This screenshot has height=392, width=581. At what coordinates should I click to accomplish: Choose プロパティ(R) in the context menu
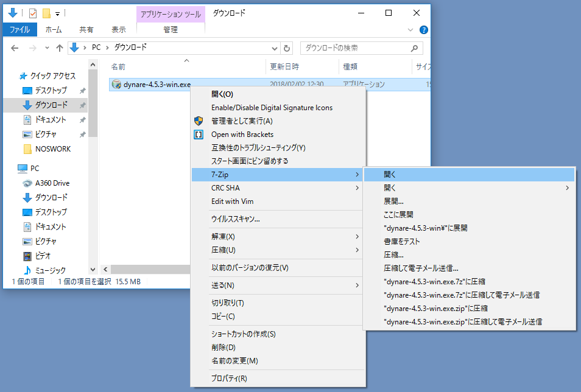(278, 378)
